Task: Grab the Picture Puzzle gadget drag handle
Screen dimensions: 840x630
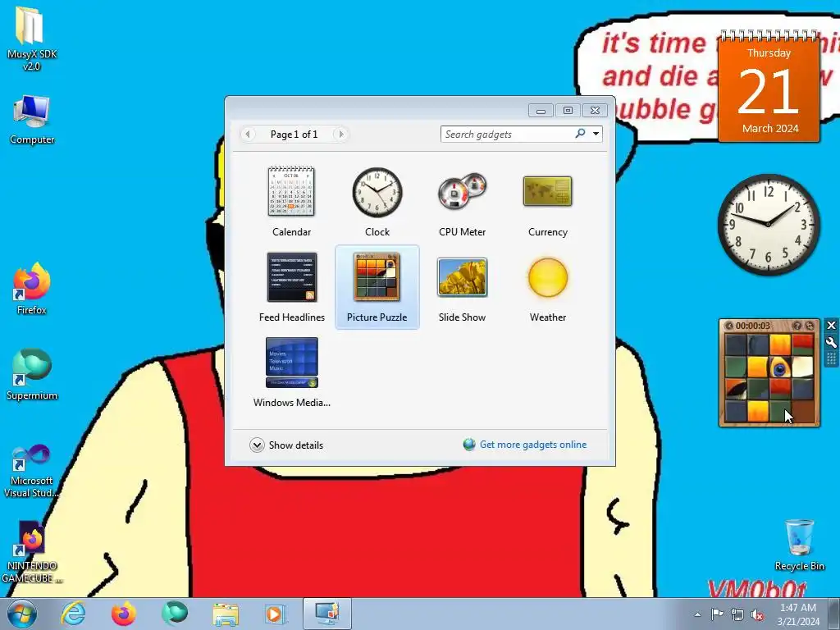Action: click(x=831, y=358)
